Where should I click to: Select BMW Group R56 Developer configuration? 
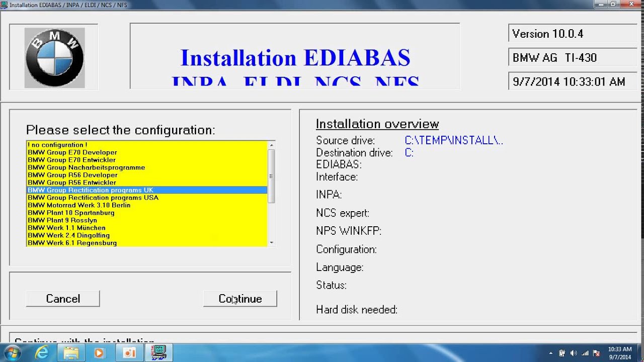(x=146, y=175)
